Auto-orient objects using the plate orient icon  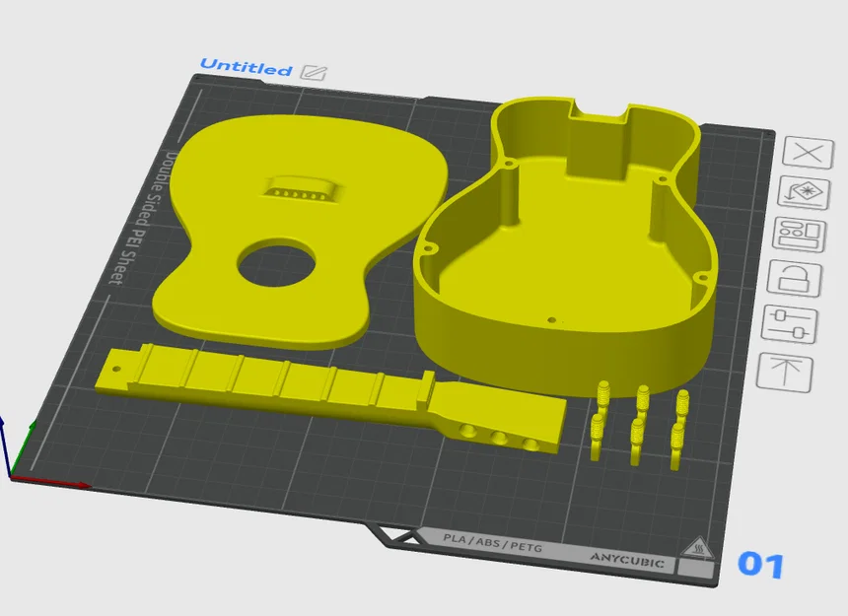tap(805, 193)
